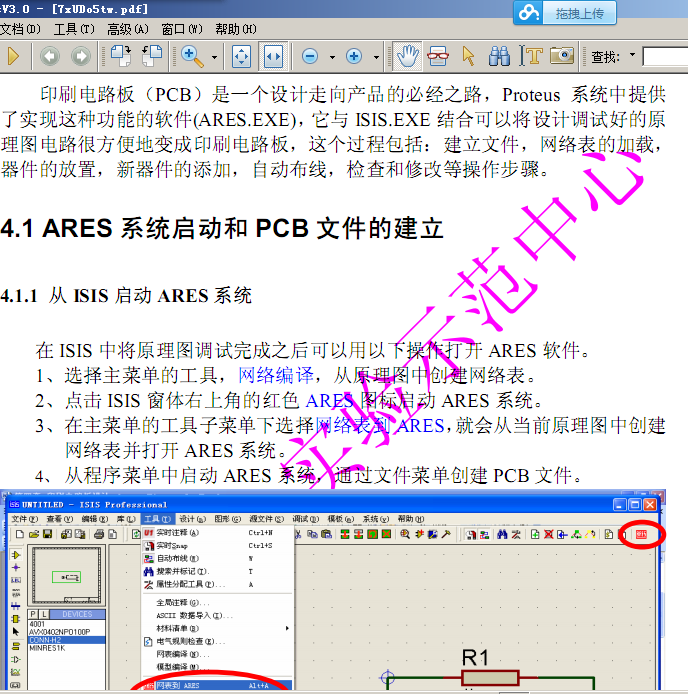The width and height of the screenshot is (688, 694).
Task: Click the red ARES icon in the ISIS toolbar
Action: 641,534
